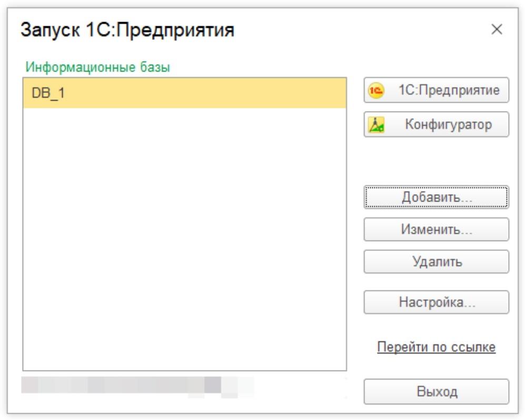525x420 pixels.
Task: Click the Конфигуратор compass icon
Action: tap(376, 125)
